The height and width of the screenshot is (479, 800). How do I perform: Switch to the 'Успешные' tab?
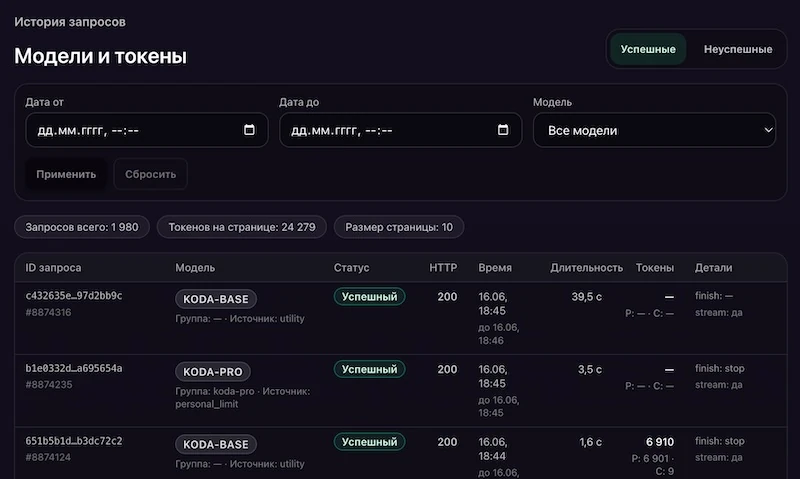[648, 49]
